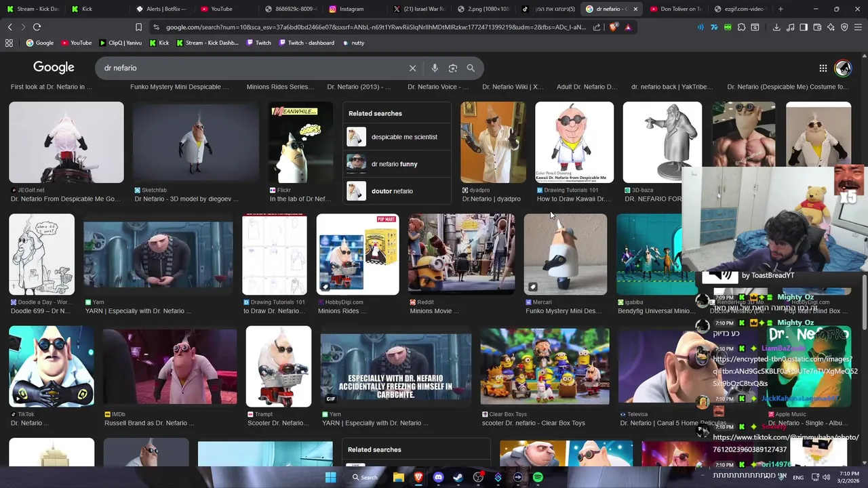Open browser downloads
Screen dimensions: 868x488
[x=776, y=27]
